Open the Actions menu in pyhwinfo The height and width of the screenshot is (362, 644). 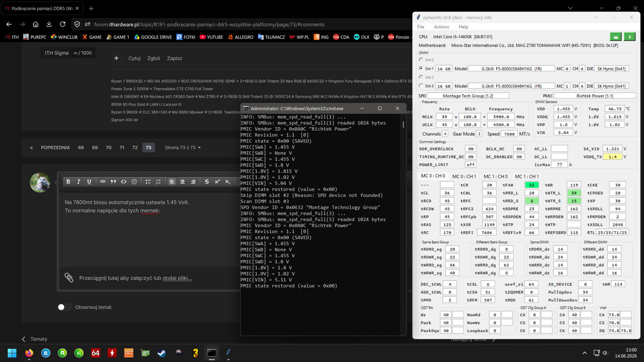click(x=441, y=27)
